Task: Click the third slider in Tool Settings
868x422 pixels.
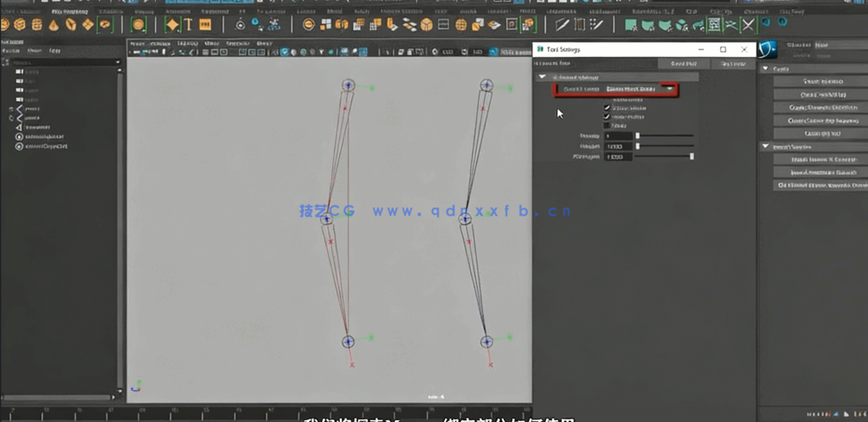Action: coord(665,157)
